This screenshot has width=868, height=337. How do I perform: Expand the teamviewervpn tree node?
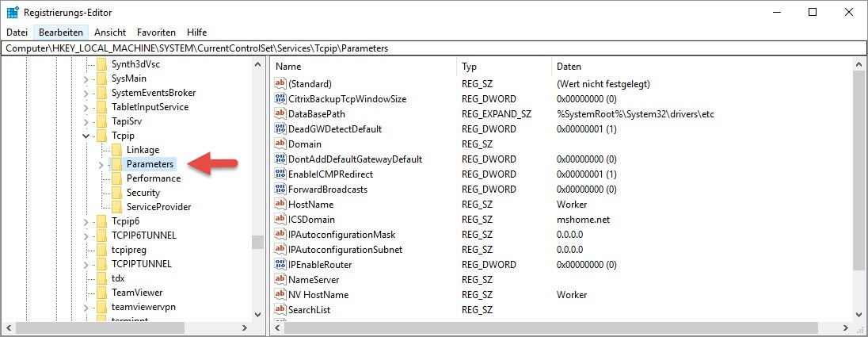tap(86, 307)
